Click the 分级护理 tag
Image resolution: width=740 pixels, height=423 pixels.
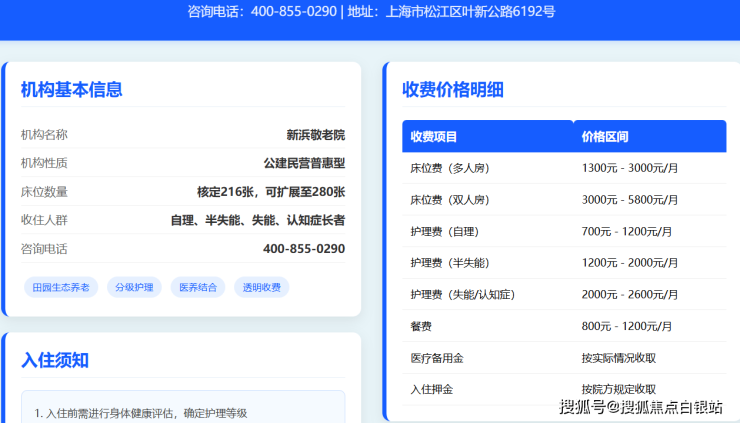135,287
